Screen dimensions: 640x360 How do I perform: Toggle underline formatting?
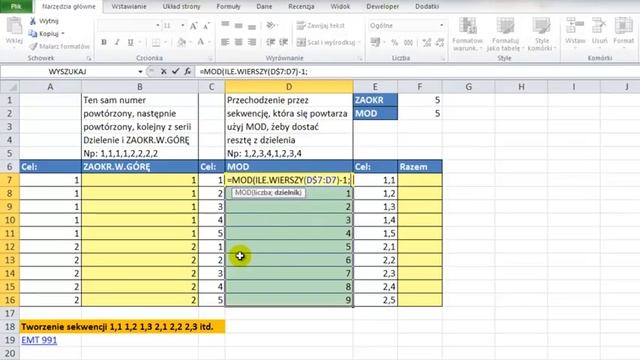click(x=131, y=42)
